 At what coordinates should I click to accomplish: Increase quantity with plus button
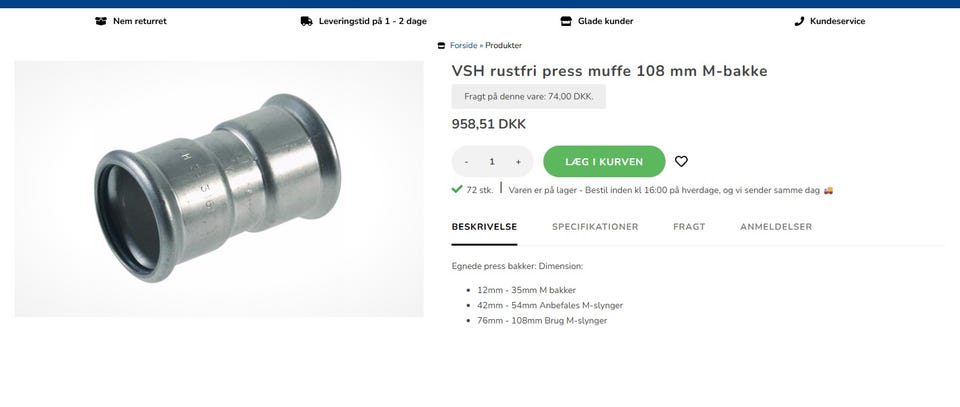tap(518, 162)
